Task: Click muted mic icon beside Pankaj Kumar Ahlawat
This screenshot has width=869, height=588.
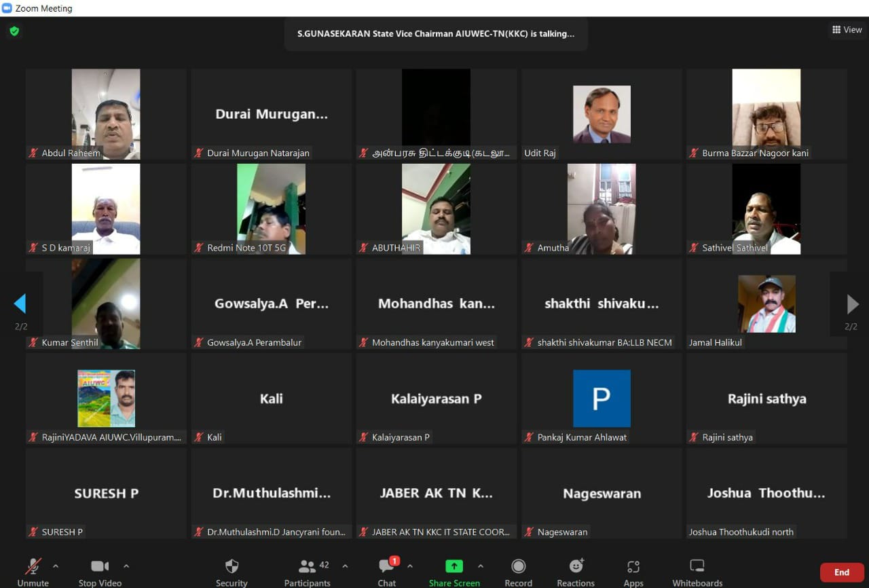Action: [x=529, y=437]
